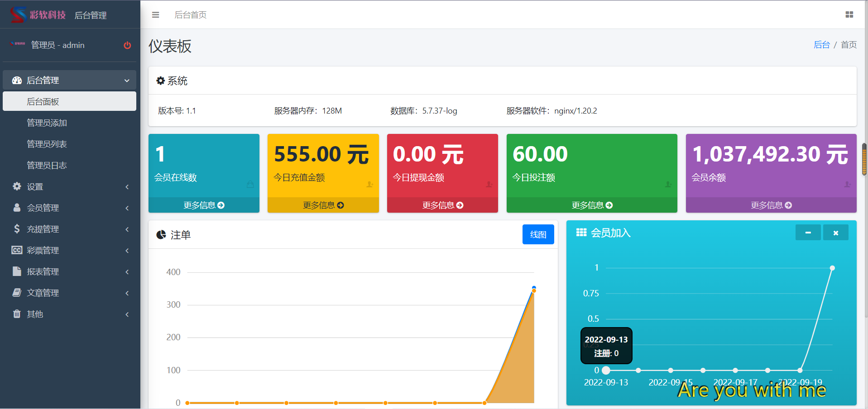Click the 其他 trash icon in sidebar
Screen dimensions: 868x409
[17, 314]
